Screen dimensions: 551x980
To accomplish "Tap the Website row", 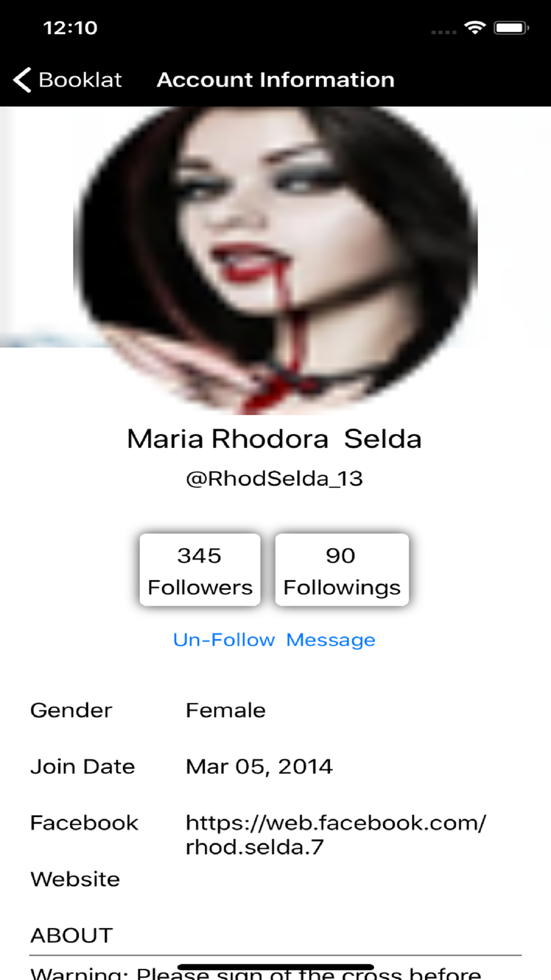I will tap(275, 879).
